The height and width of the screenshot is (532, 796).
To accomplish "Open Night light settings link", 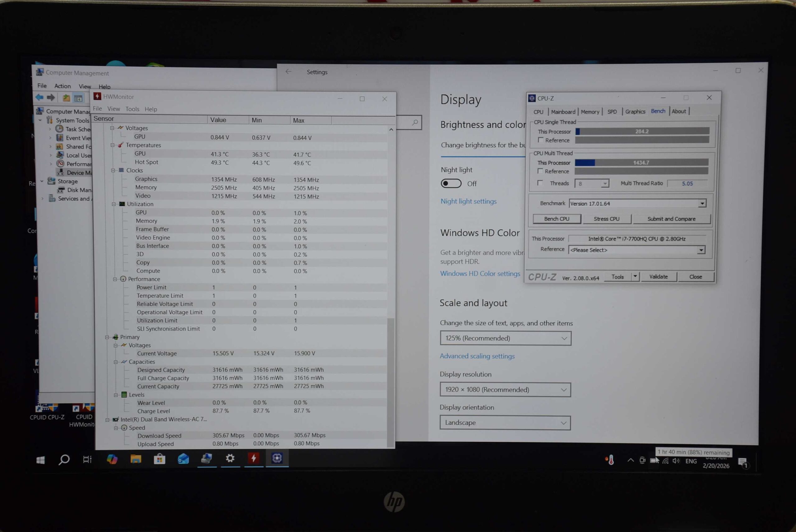I will (x=468, y=201).
